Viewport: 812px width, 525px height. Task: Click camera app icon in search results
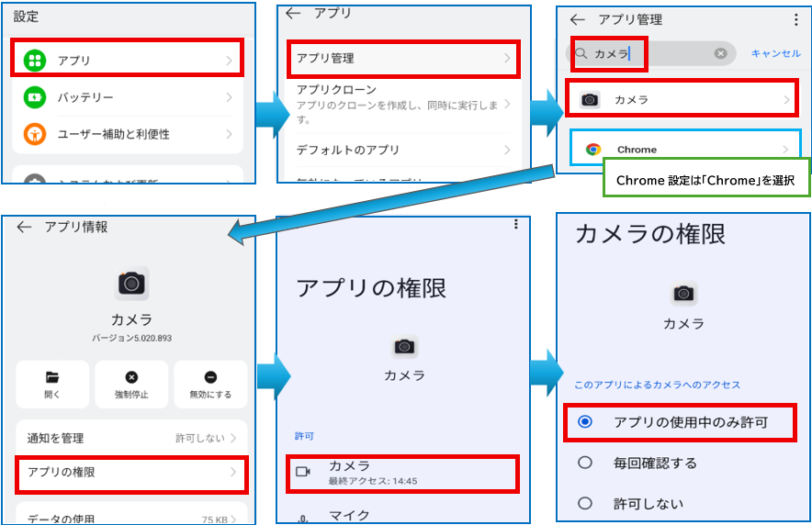(x=590, y=99)
